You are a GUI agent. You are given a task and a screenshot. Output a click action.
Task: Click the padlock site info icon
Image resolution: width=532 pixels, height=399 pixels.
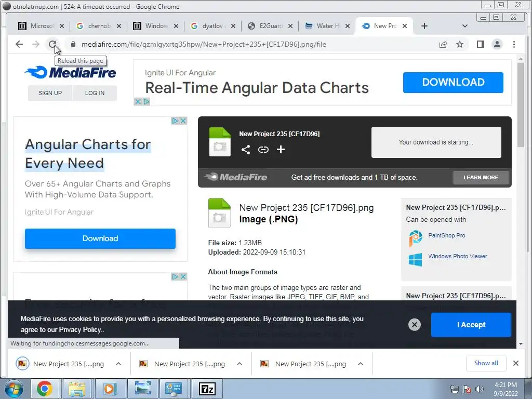click(73, 44)
